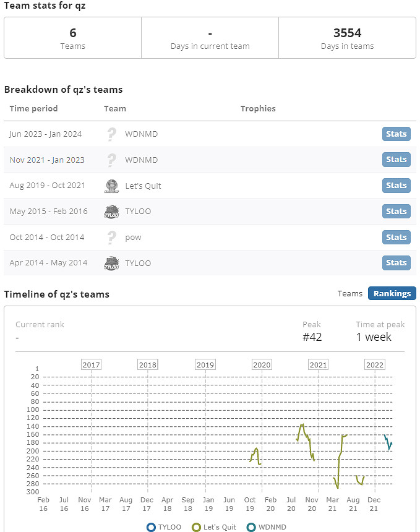The image size is (420, 532).
Task: Click TYLOO logo in Apr 2014 row
Action: pyautogui.click(x=112, y=263)
